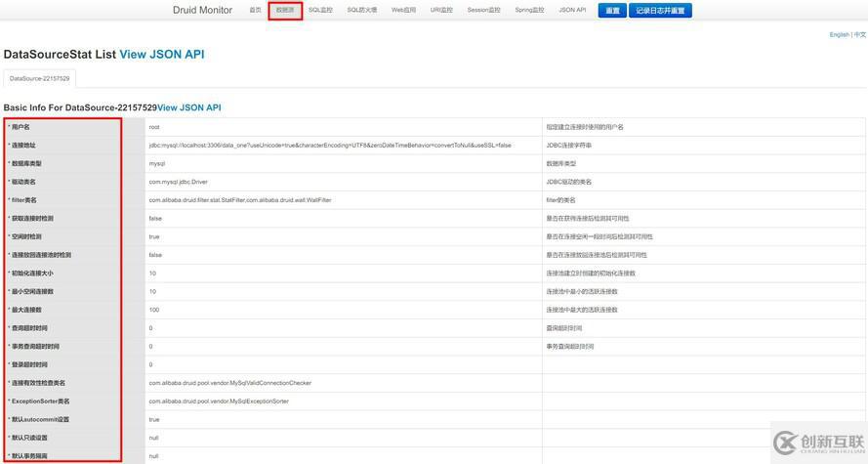Click the ExceptionSorter类名 row label

point(41,401)
